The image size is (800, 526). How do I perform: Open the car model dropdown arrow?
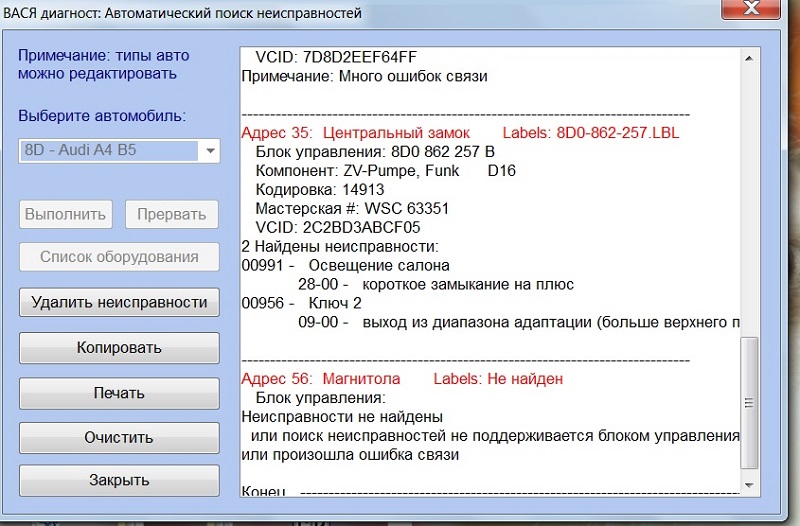(x=210, y=151)
